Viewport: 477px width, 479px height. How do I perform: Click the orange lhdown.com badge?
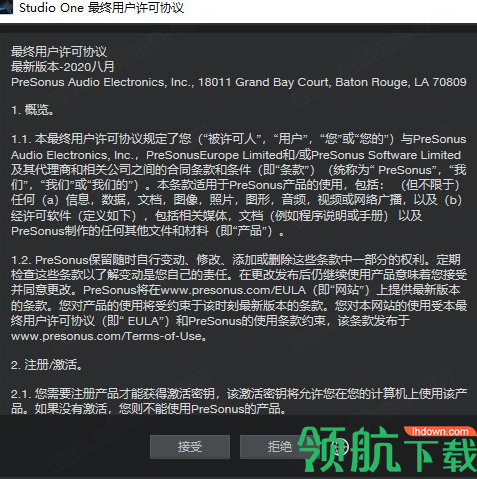(x=439, y=431)
